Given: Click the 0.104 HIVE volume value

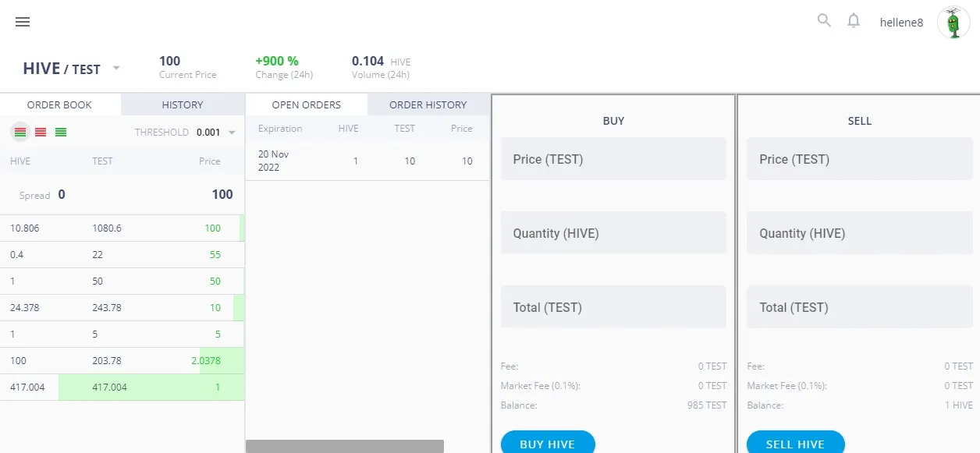Looking at the screenshot, I should pyautogui.click(x=381, y=61).
